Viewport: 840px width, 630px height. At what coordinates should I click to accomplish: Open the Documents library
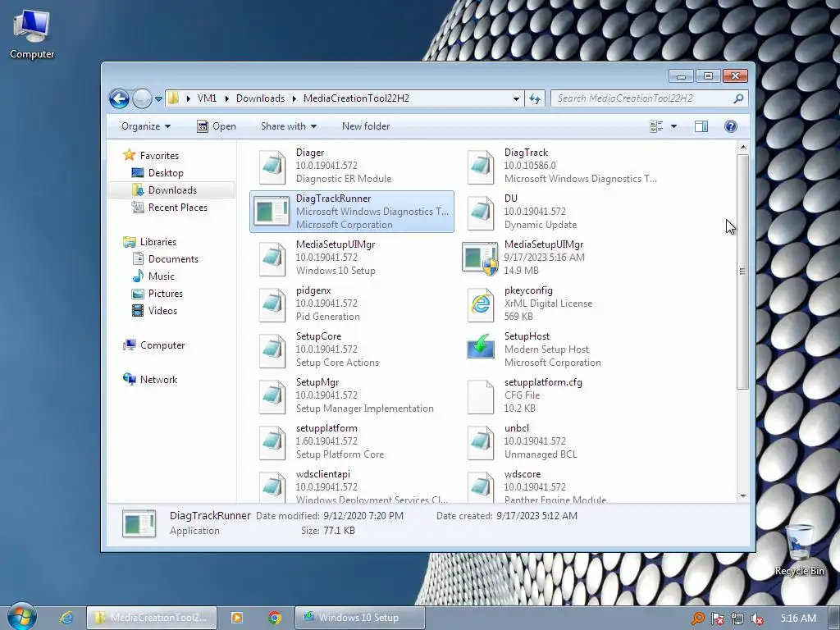pyautogui.click(x=173, y=259)
